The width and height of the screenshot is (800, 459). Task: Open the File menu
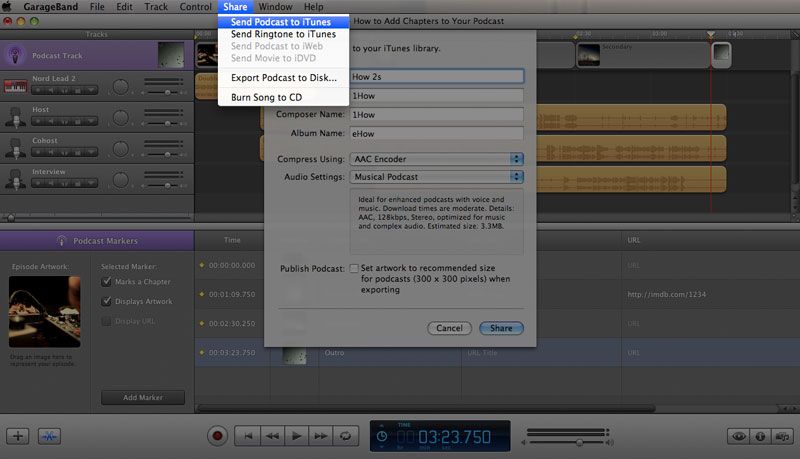tap(97, 7)
